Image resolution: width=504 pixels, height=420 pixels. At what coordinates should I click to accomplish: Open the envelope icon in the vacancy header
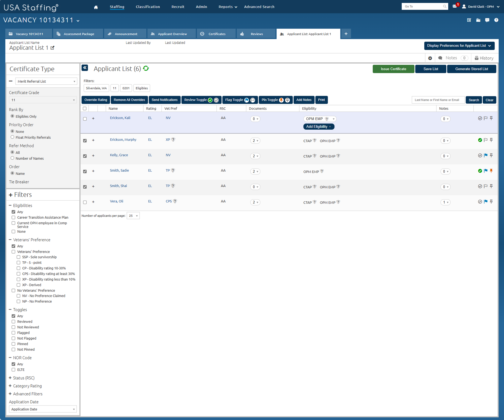(478, 20)
